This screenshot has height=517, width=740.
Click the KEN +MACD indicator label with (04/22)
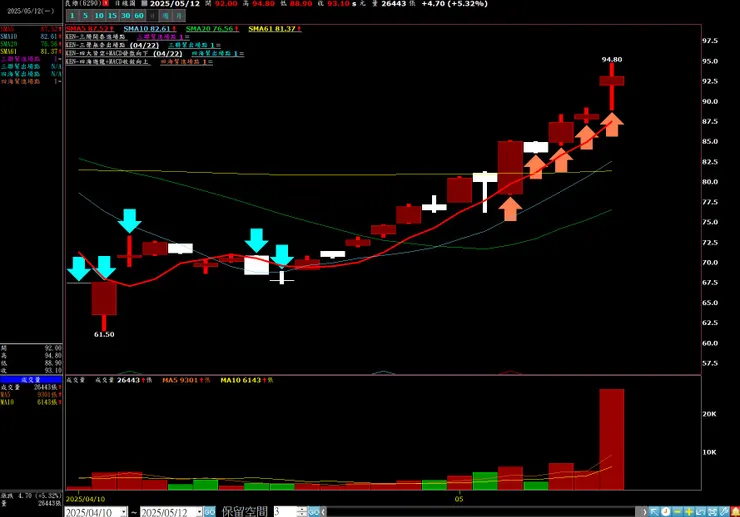(124, 54)
